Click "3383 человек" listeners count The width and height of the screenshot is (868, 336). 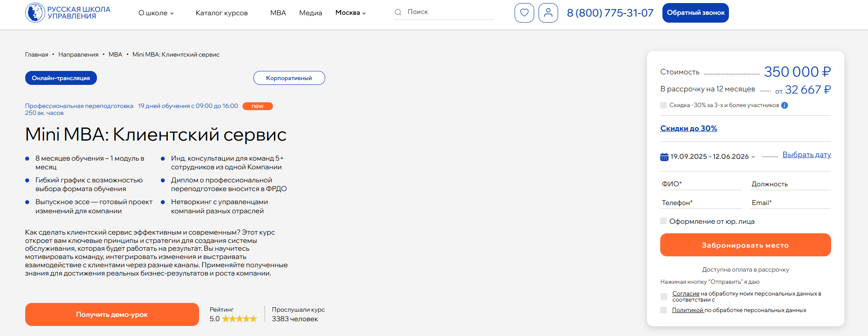[x=295, y=319]
